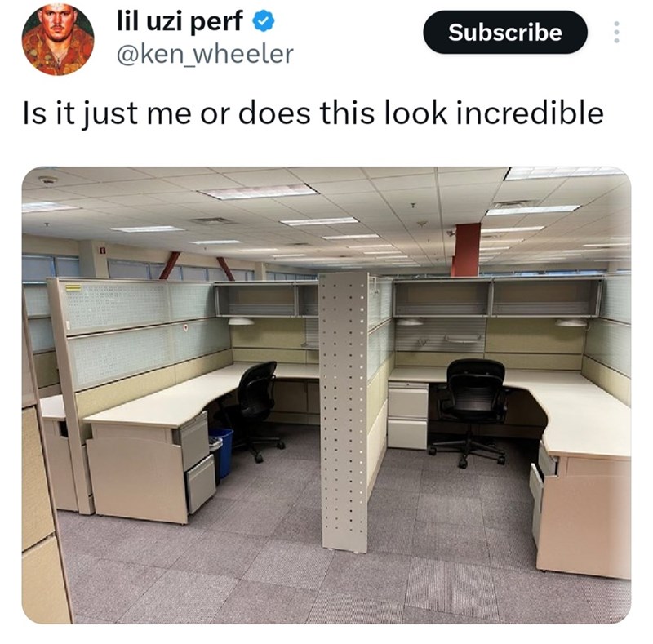653x644 pixels.
Task: Click the white filing cabinet under right desk
Action: click(x=407, y=415)
